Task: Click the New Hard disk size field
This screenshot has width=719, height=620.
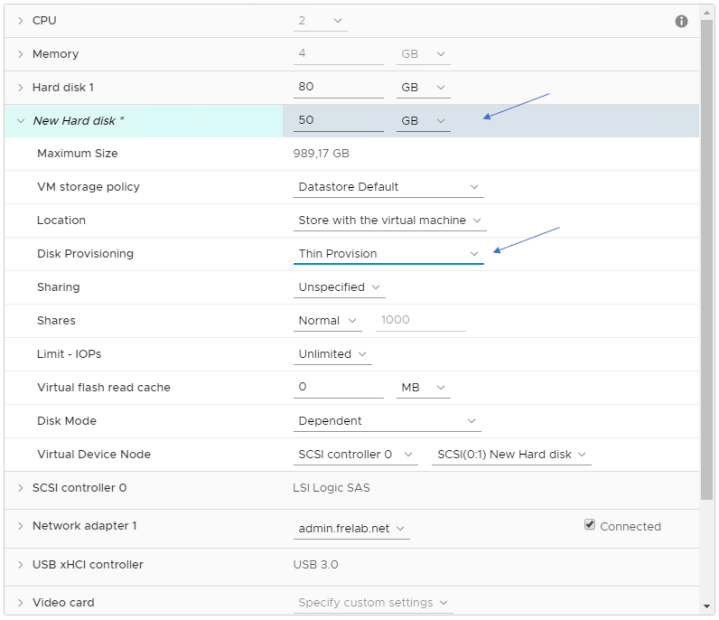Action: tap(338, 121)
